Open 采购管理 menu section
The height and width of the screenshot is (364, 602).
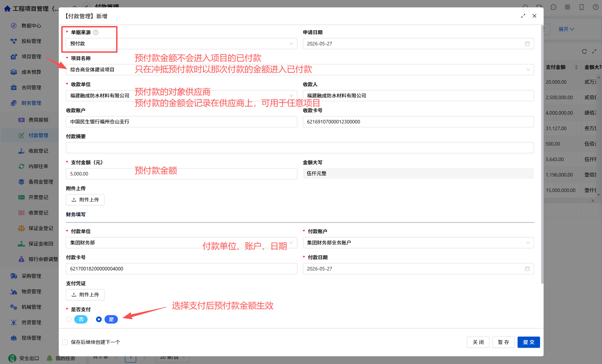(31, 276)
